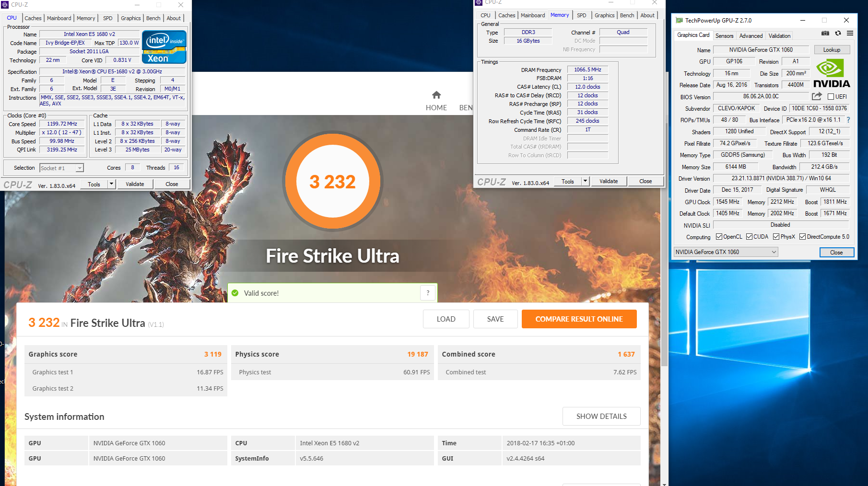This screenshot has width=868, height=486.
Task: Switch to Caches tab in left CPU-Z
Action: click(33, 18)
